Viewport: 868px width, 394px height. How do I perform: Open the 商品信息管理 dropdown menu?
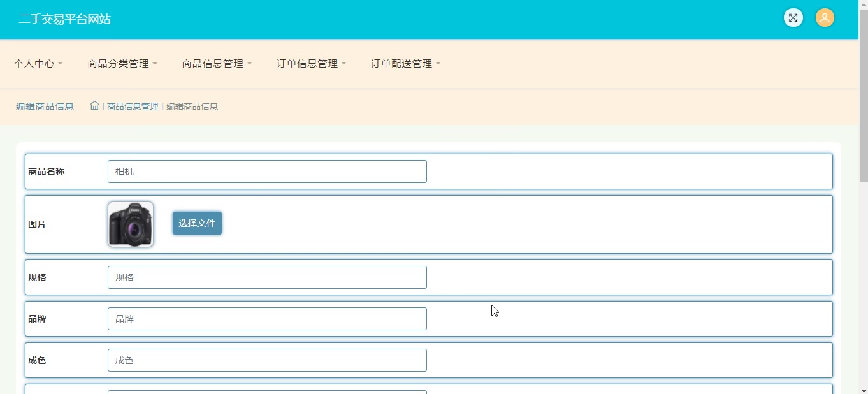[x=217, y=64]
